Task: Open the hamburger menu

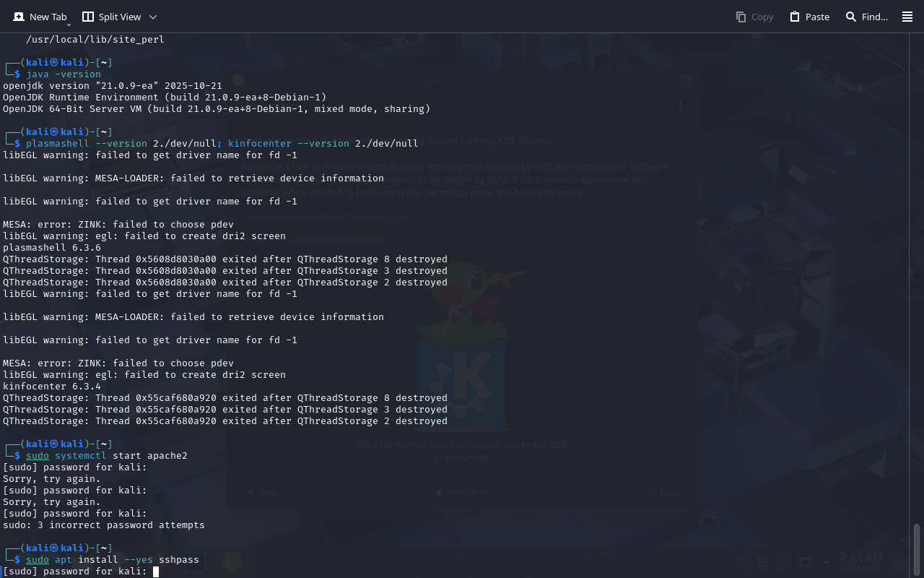Action: pyautogui.click(x=907, y=17)
